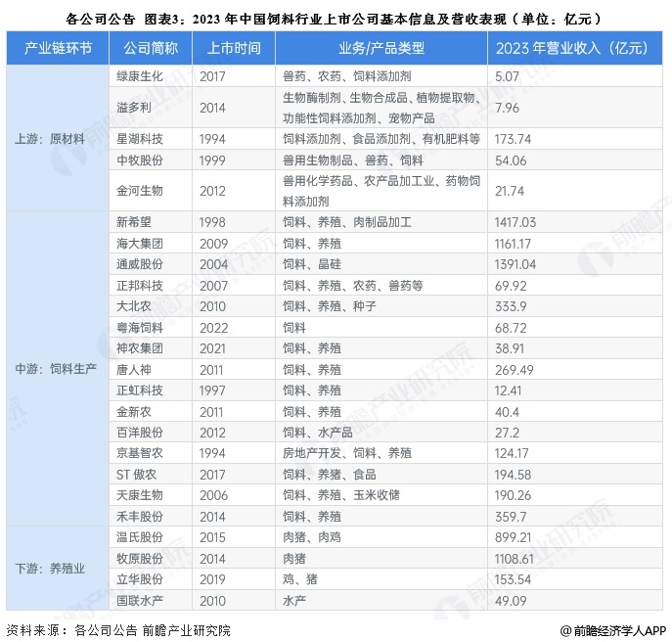Click company name 天康生物
Image resolution: width=672 pixels, height=642 pixels.
click(x=140, y=495)
